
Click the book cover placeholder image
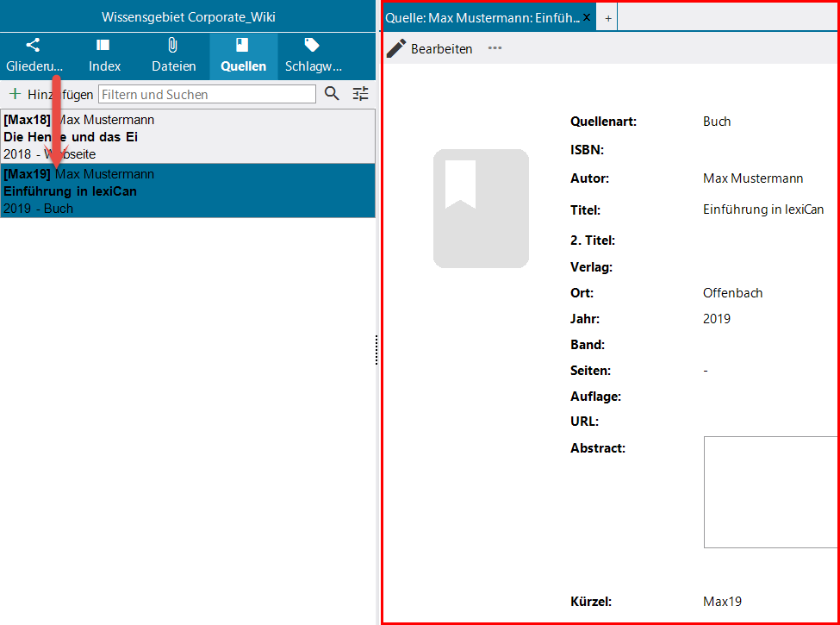point(481,209)
